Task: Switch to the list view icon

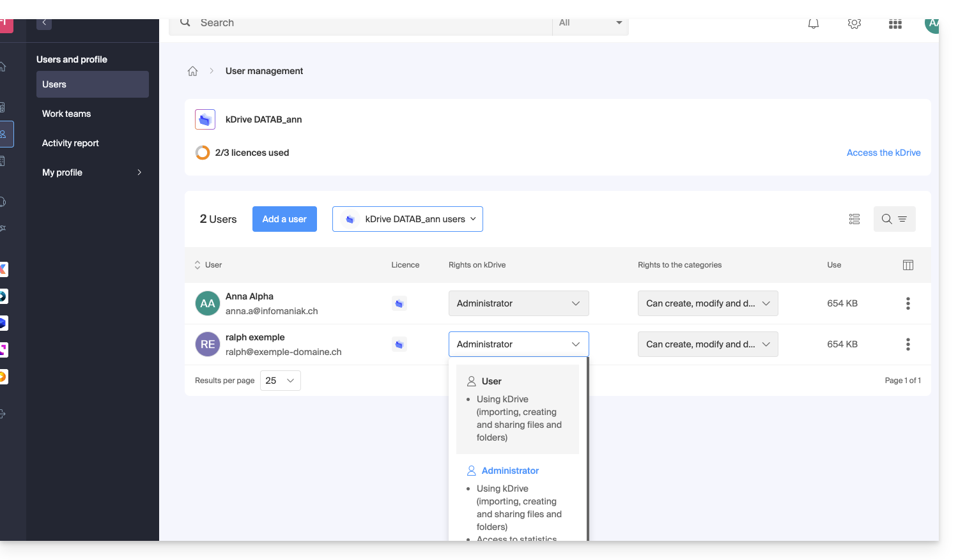Action: coord(854,219)
